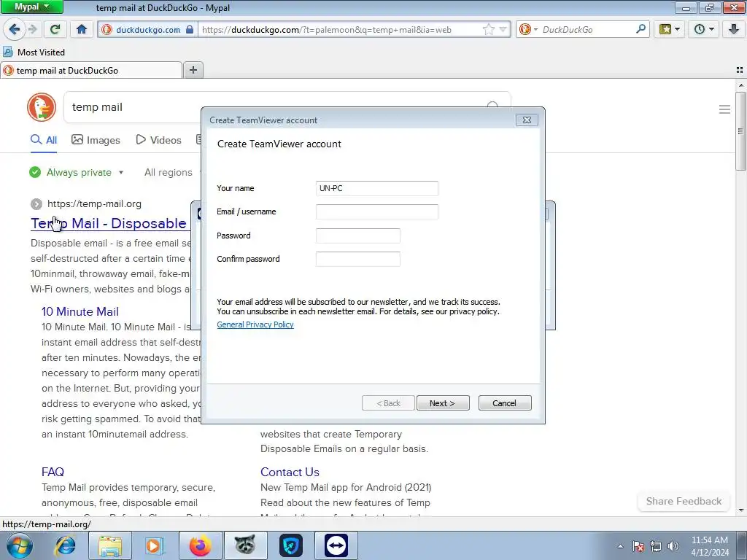Open the bookmarks menu button

[670, 29]
